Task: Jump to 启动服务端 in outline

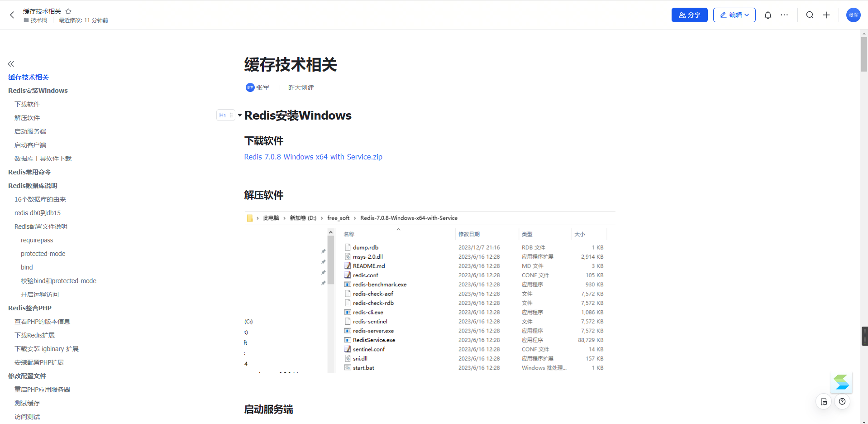Action: click(x=30, y=131)
